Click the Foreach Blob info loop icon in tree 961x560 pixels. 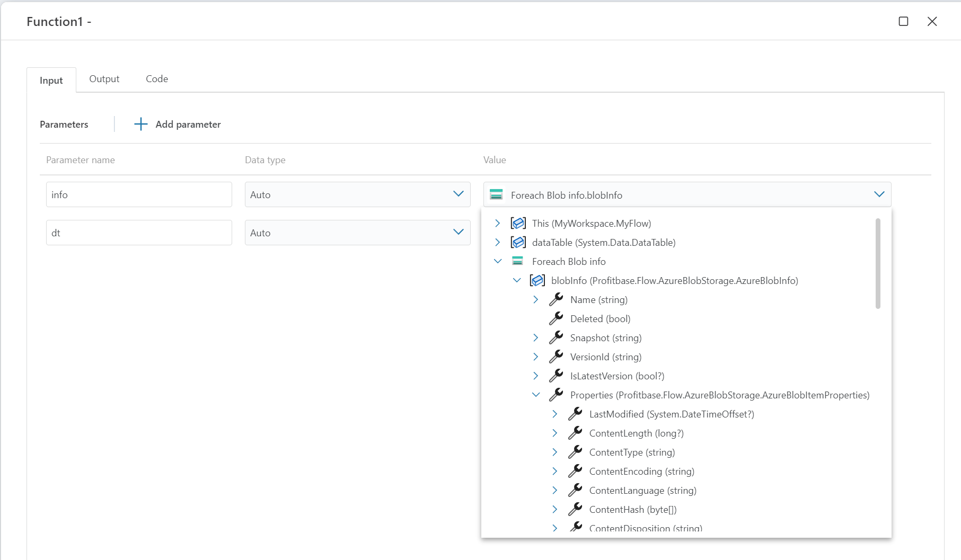click(x=517, y=261)
